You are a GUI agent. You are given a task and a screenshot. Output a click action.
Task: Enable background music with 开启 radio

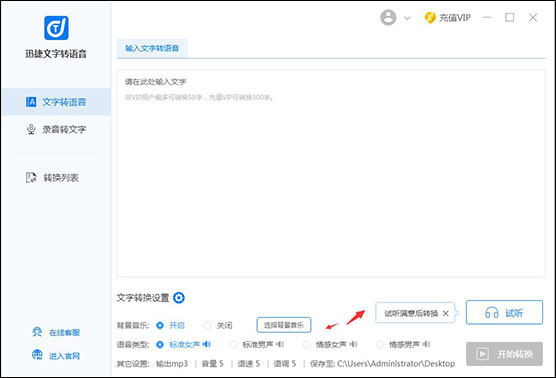click(160, 325)
